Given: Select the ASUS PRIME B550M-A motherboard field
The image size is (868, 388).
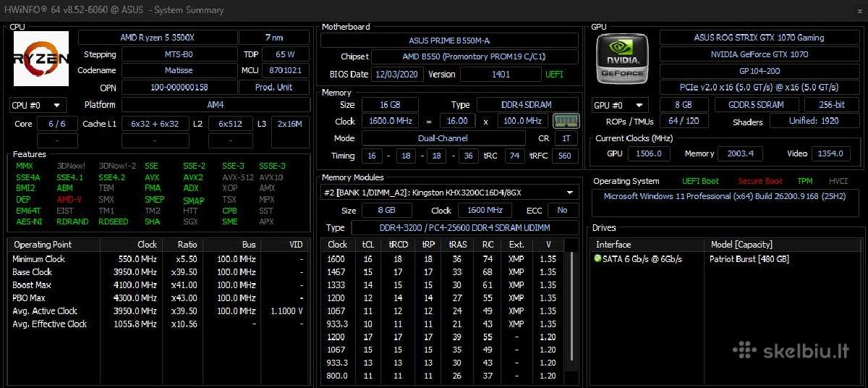Looking at the screenshot, I should [x=449, y=41].
